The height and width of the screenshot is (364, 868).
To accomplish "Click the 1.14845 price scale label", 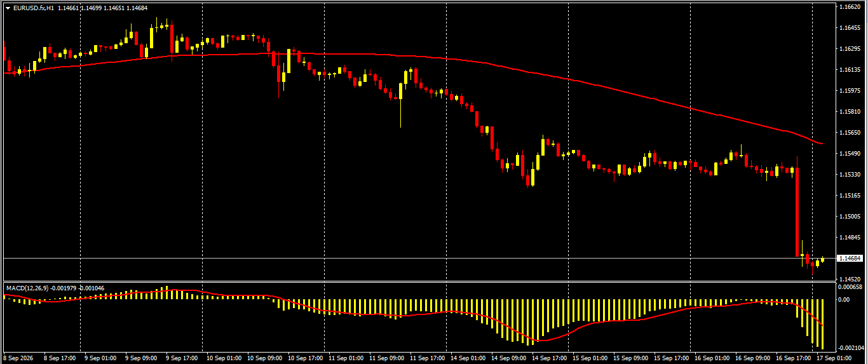I will pos(850,238).
